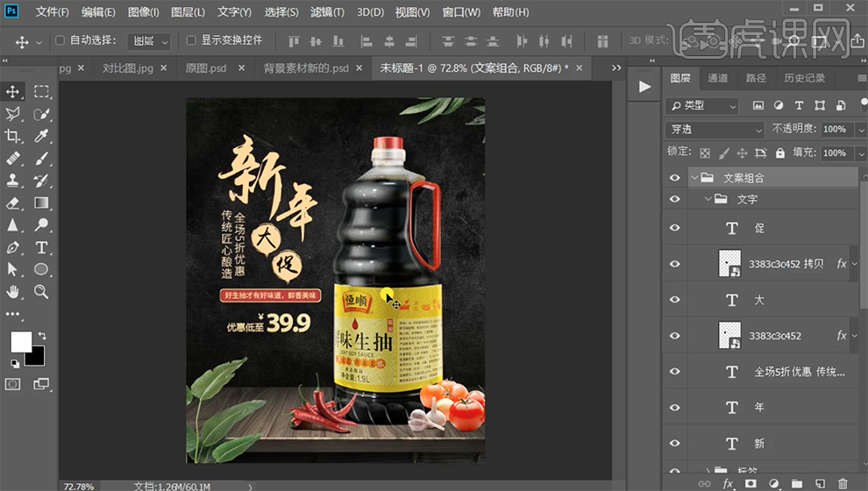This screenshot has width=868, height=491.
Task: Collapse the 文字 group
Action: [x=708, y=199]
